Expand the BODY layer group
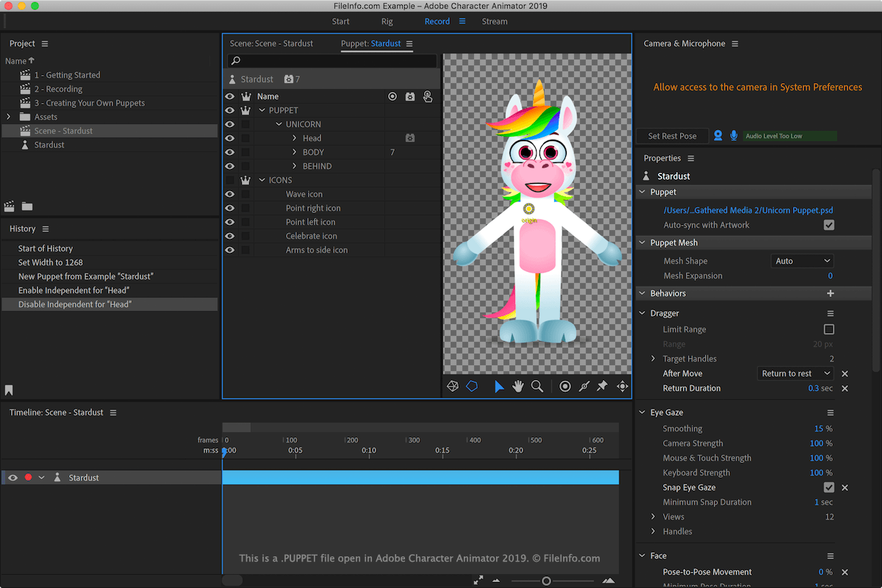Screen dimensions: 882x588 point(294,152)
